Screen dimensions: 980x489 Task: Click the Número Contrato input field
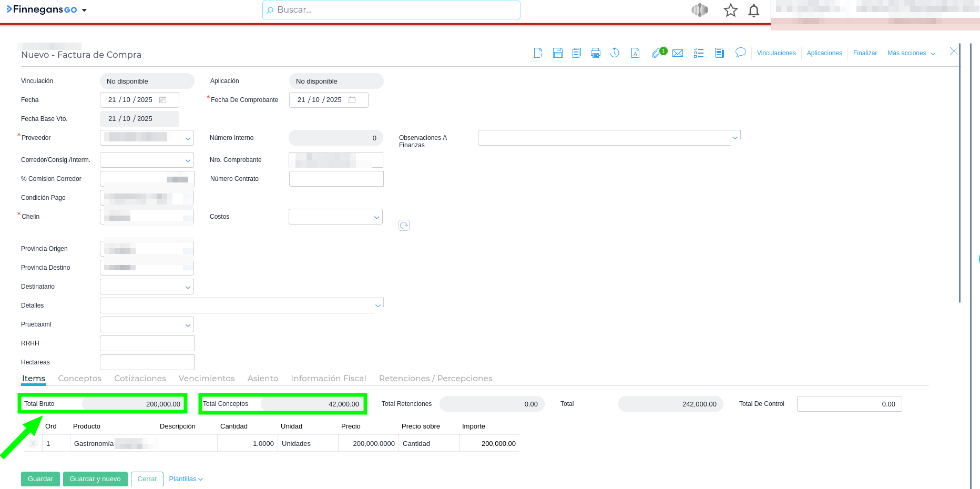pyautogui.click(x=336, y=179)
